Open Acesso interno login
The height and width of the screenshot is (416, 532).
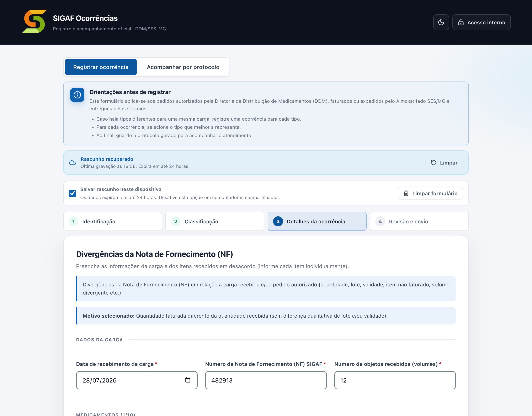(x=481, y=22)
